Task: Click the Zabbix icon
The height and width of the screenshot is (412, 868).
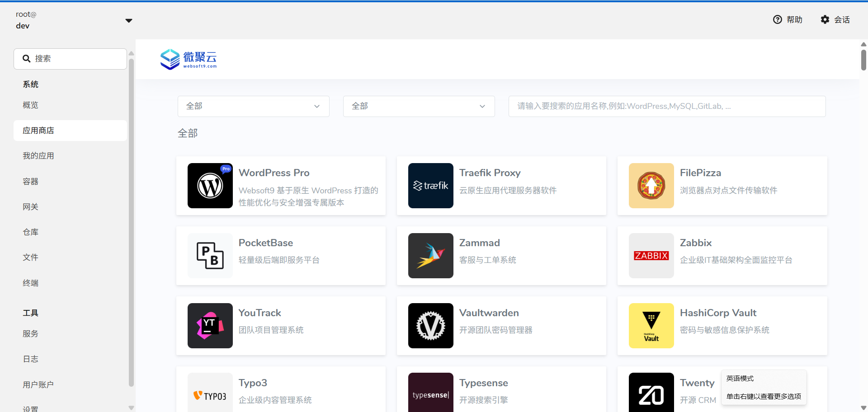Action: pos(651,255)
